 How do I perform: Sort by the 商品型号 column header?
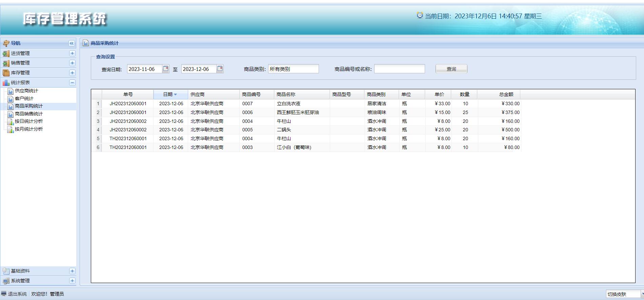click(347, 94)
